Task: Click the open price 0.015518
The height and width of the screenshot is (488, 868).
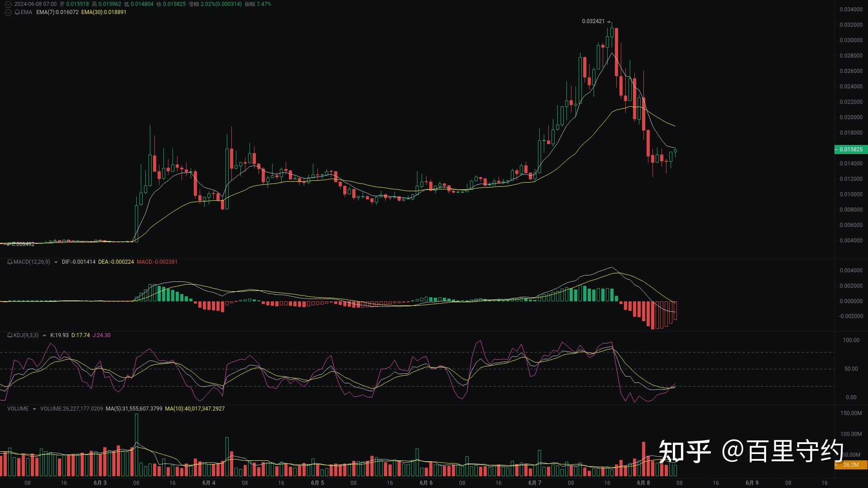Action: click(x=77, y=4)
